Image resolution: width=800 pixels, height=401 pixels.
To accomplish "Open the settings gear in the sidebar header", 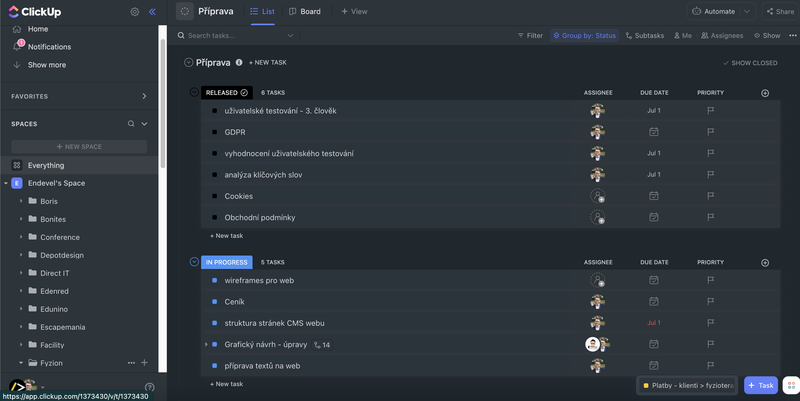I will coord(135,12).
